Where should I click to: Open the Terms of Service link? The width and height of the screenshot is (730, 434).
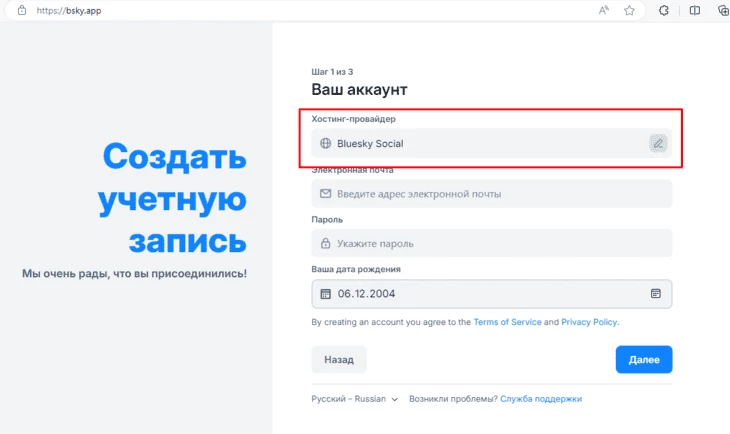(507, 322)
